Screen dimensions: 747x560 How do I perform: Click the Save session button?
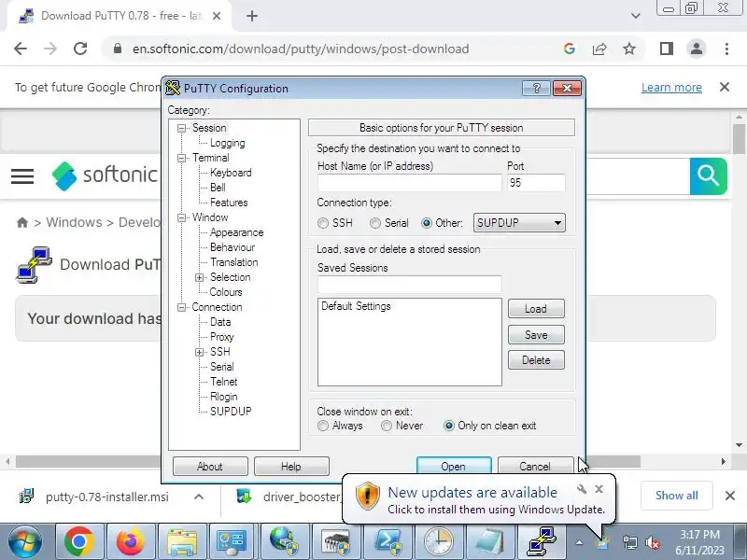click(536, 335)
